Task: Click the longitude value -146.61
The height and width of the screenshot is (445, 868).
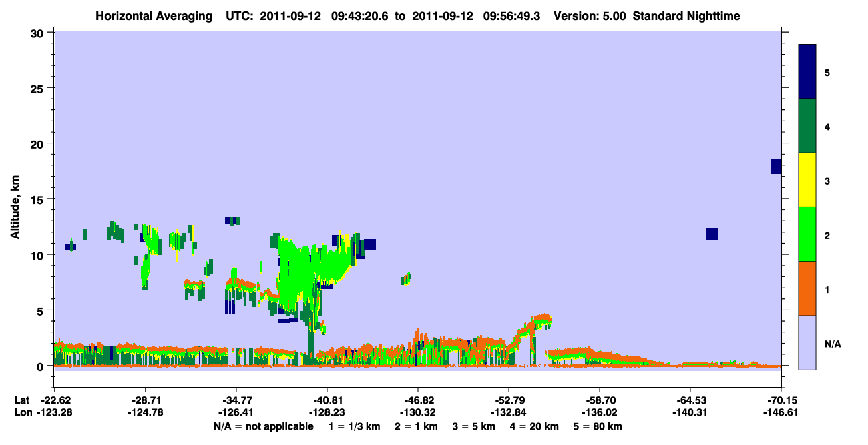Action: click(x=781, y=413)
